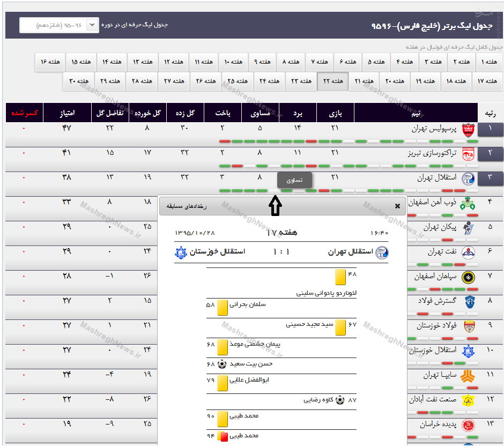The image size is (504, 447).
Task: Click Persepolis latest-result green bar
Action: [x=472, y=141]
